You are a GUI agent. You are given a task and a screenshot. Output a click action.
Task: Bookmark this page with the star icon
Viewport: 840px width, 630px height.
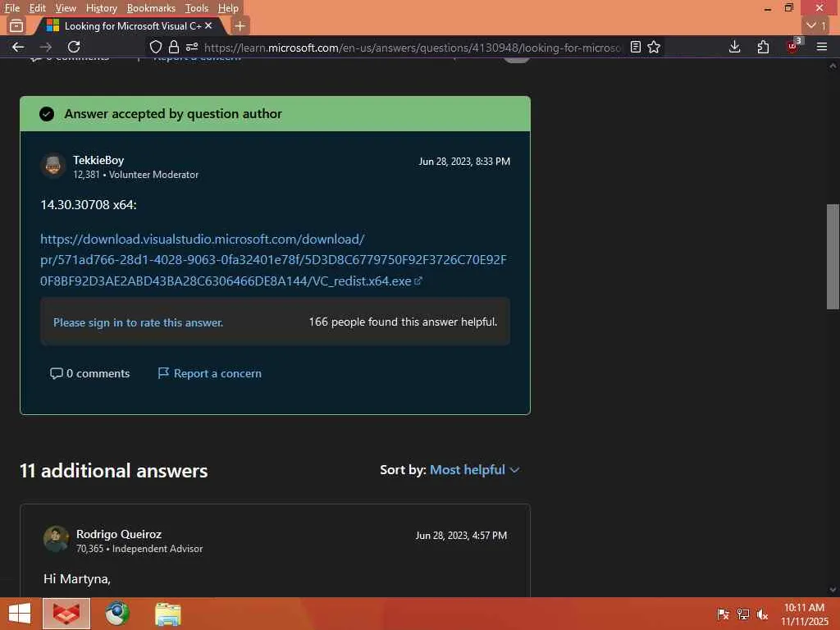(x=654, y=47)
